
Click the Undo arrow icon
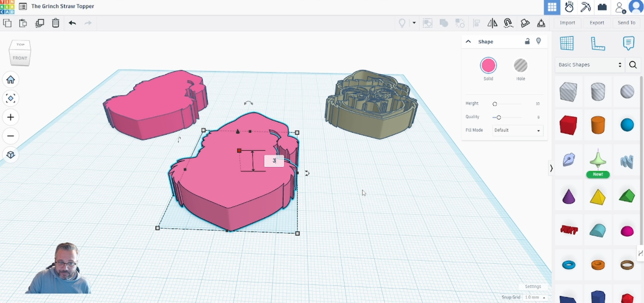pyautogui.click(x=72, y=23)
